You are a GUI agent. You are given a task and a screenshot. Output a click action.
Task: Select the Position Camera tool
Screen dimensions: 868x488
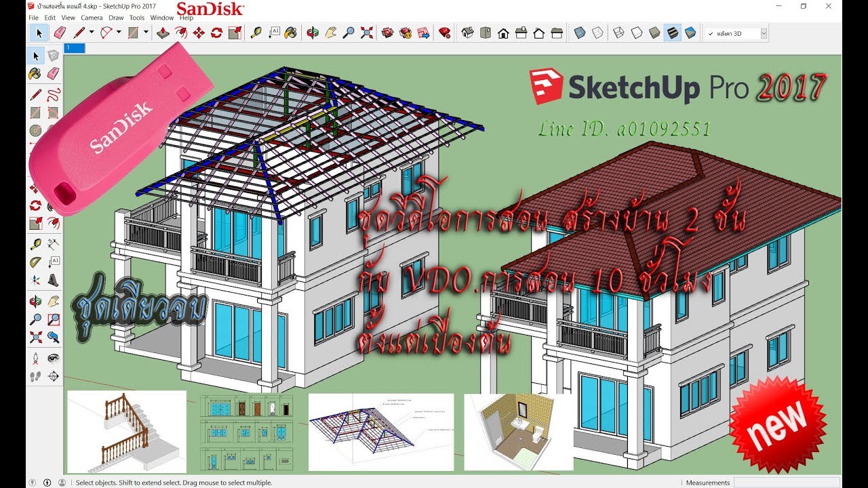tap(35, 358)
